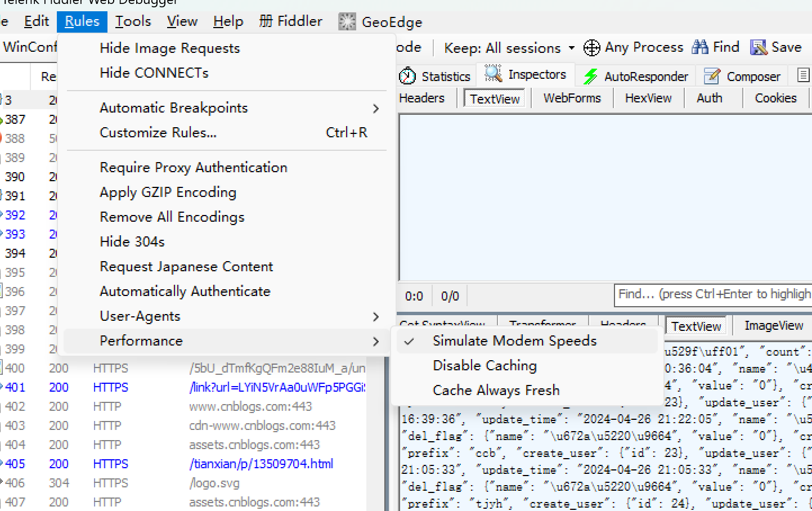Click the document icon right of Composer
The width and height of the screenshot is (812, 511).
803,75
